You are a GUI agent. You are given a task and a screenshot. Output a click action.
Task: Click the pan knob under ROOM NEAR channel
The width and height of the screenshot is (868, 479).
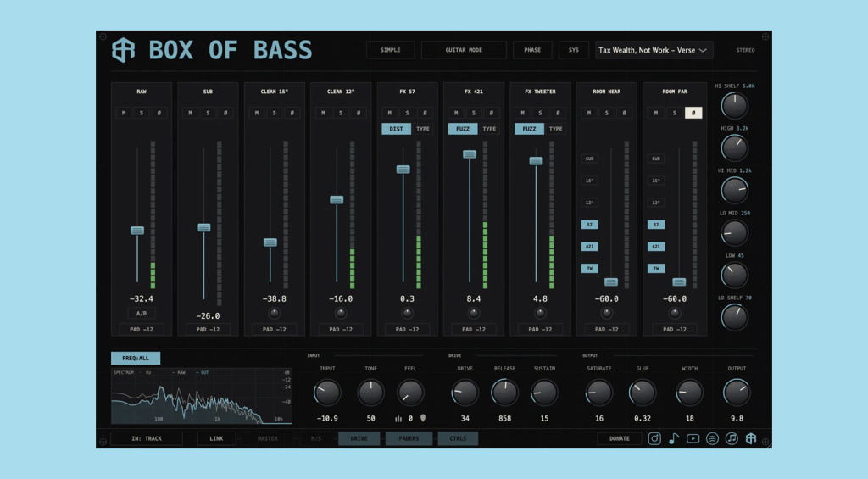(607, 313)
